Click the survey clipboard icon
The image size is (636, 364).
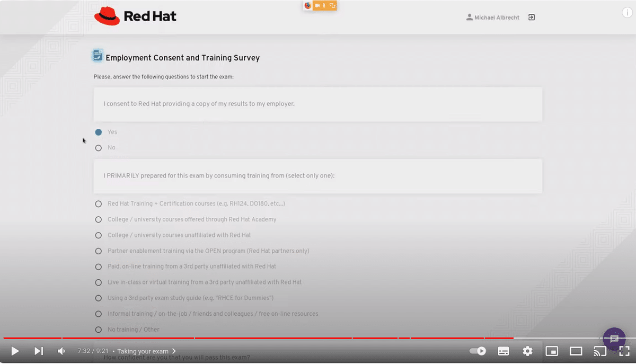98,56
